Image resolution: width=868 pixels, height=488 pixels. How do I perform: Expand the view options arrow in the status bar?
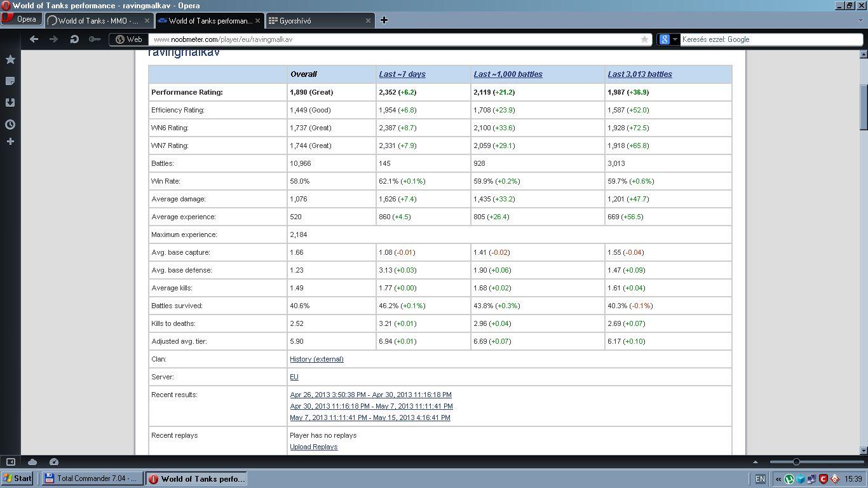(x=756, y=462)
